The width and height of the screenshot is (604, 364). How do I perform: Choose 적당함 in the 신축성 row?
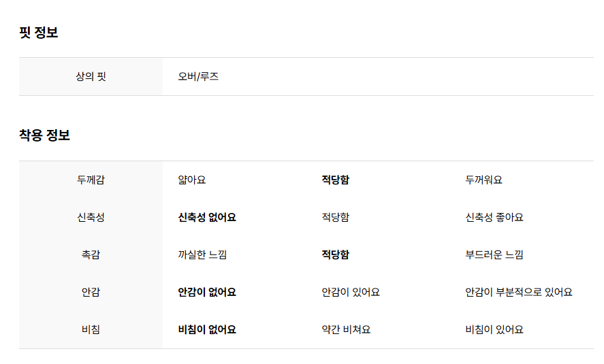[x=335, y=218]
